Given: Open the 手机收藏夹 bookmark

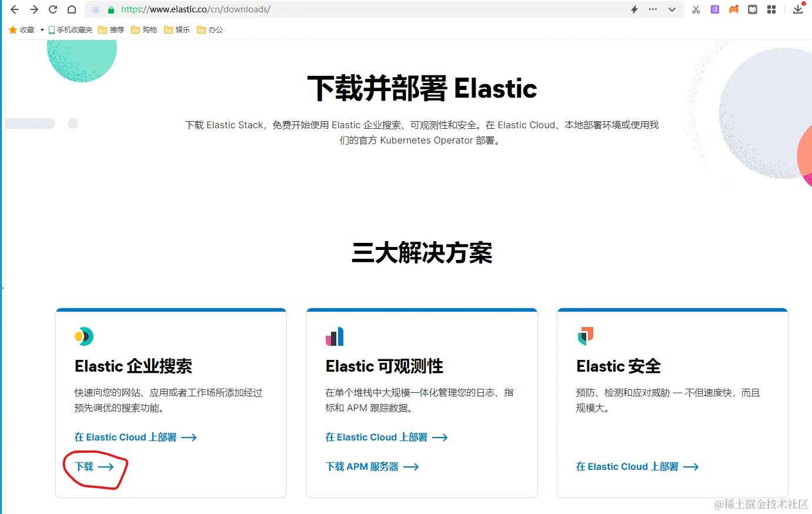Looking at the screenshot, I should (x=71, y=30).
